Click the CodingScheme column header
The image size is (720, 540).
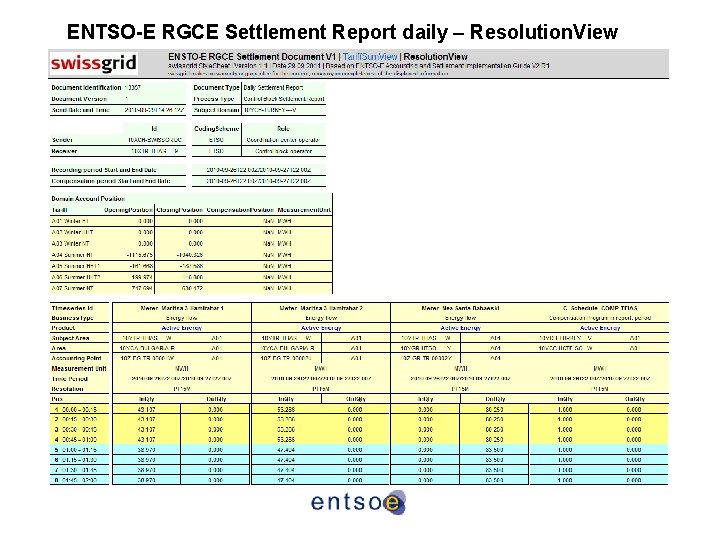click(x=216, y=129)
